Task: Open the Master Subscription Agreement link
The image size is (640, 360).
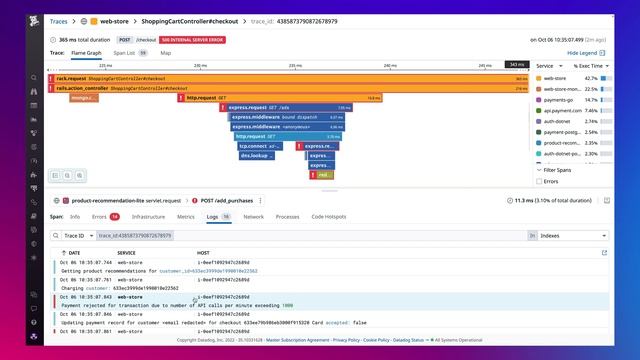Action: [x=298, y=340]
